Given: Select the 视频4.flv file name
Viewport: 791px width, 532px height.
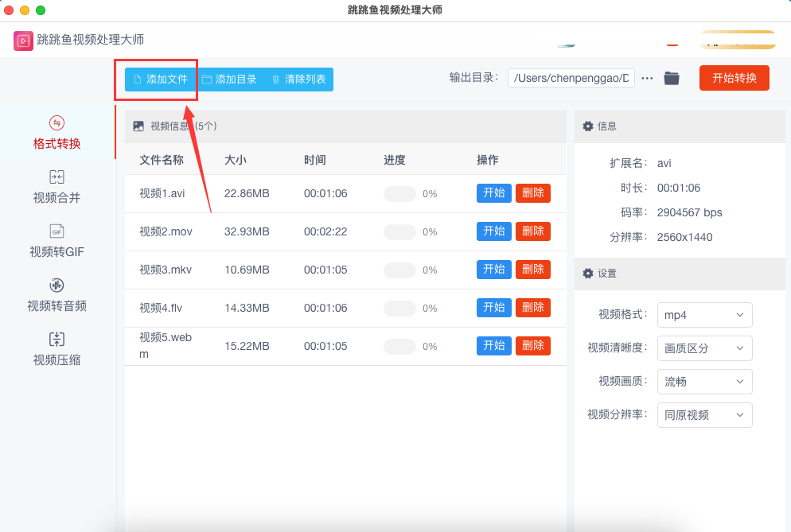Looking at the screenshot, I should (x=161, y=308).
